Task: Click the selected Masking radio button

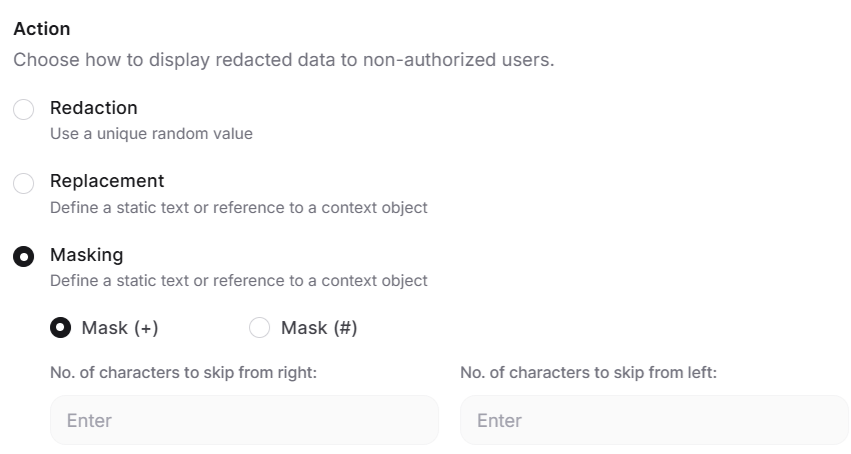Action: coord(23,256)
